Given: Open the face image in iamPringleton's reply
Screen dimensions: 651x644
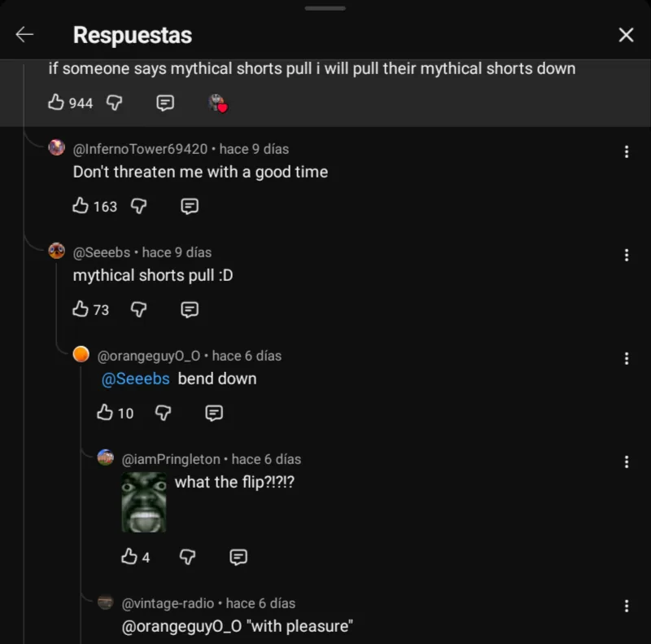Looking at the screenshot, I should [144, 502].
